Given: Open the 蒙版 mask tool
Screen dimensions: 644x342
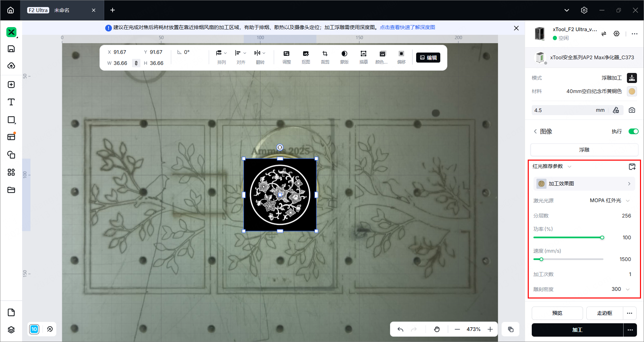Looking at the screenshot, I should click(x=344, y=57).
